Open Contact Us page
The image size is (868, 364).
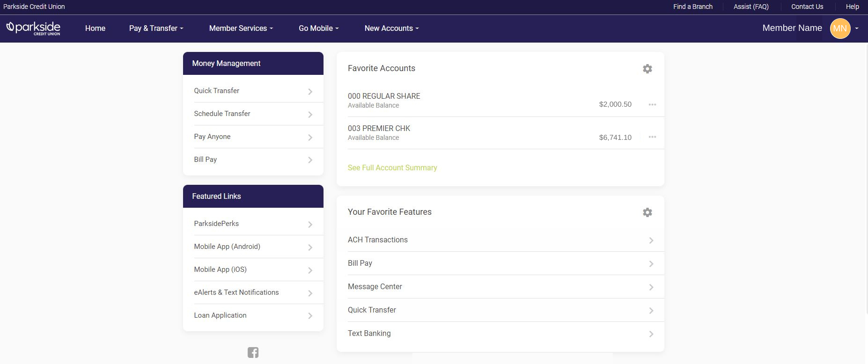coord(807,7)
